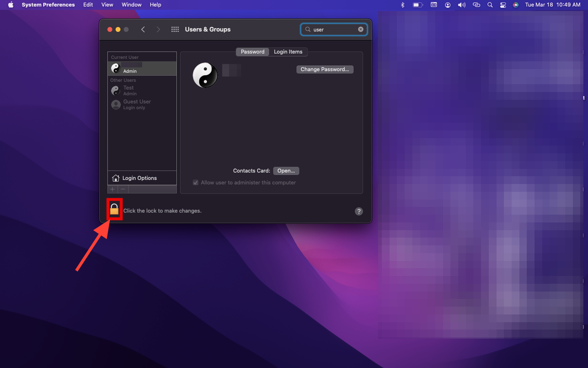Go back with the left chevron
The image size is (588, 368).
click(x=143, y=29)
